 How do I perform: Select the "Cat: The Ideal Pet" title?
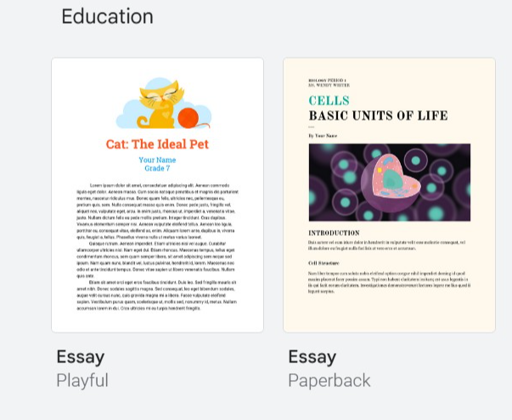click(157, 143)
